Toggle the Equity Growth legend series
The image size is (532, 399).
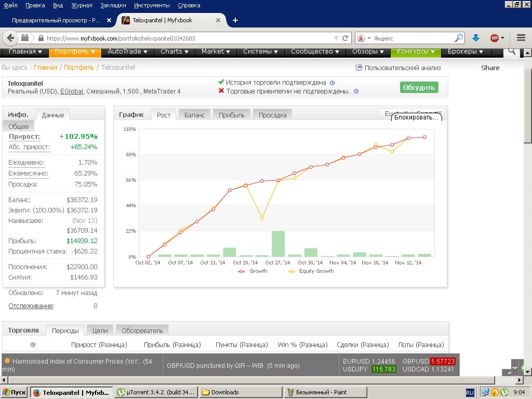pyautogui.click(x=311, y=271)
